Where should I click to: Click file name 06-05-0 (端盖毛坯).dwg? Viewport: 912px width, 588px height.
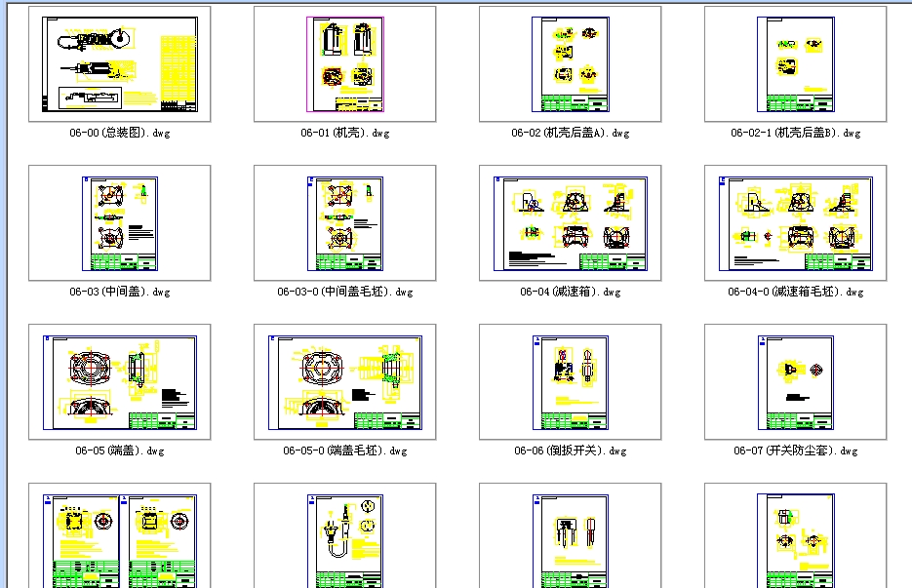[345, 451]
